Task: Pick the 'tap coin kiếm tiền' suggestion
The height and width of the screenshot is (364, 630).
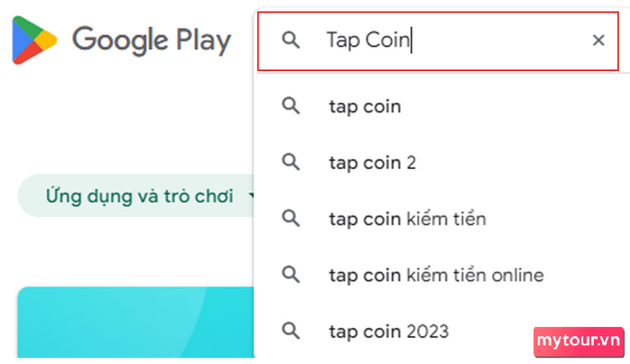Action: pyautogui.click(x=408, y=219)
